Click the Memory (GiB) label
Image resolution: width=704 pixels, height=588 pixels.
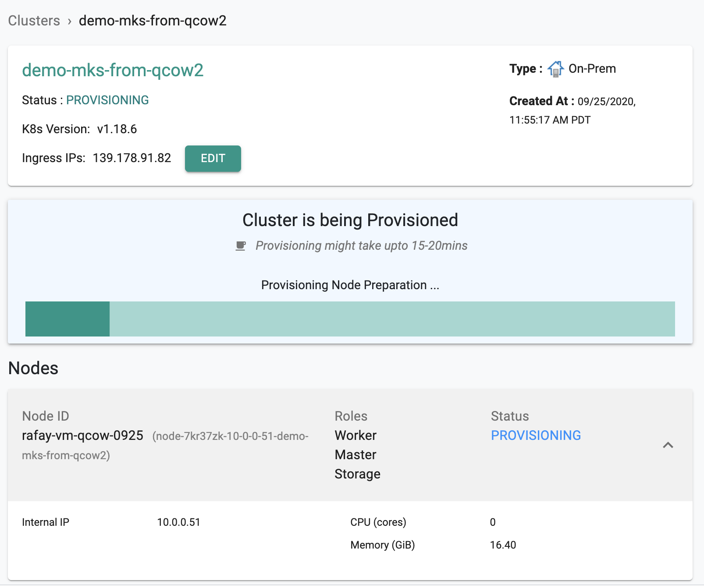383,545
